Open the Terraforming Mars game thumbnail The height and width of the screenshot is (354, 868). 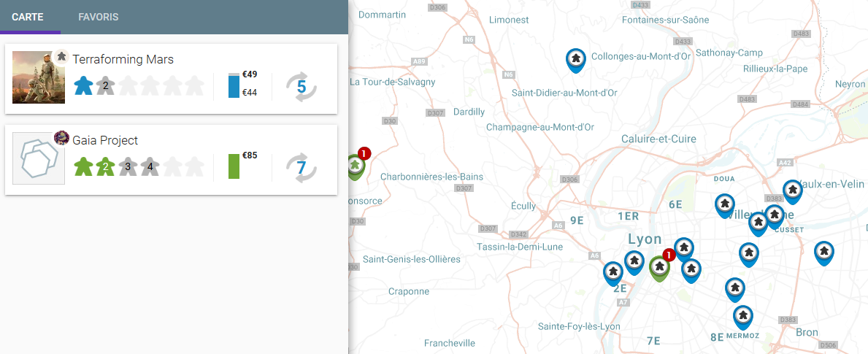click(x=34, y=77)
